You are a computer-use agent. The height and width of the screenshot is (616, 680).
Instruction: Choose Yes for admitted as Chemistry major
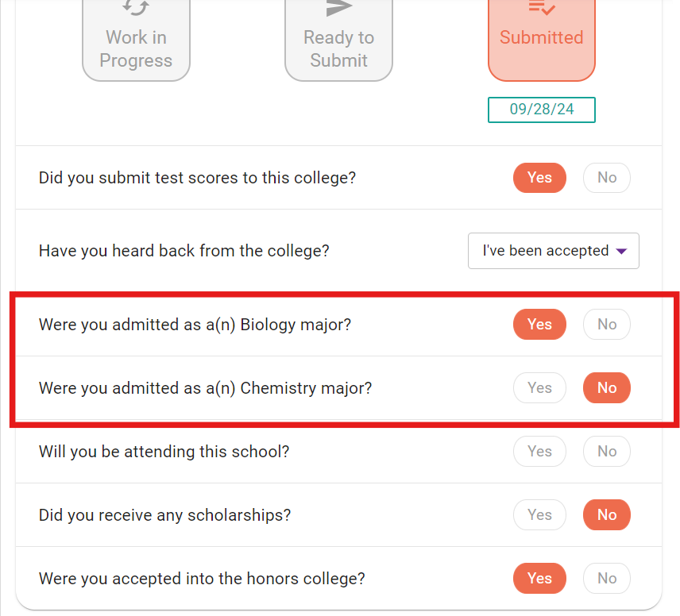point(539,387)
